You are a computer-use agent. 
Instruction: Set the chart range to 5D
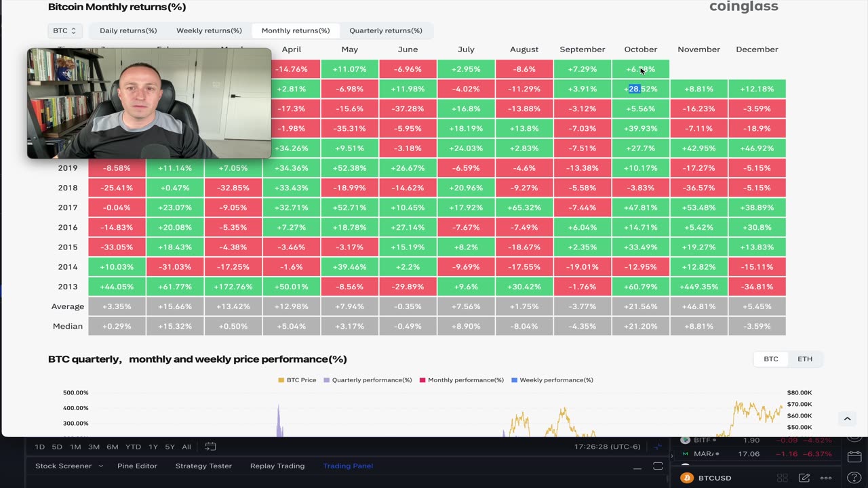(x=57, y=447)
